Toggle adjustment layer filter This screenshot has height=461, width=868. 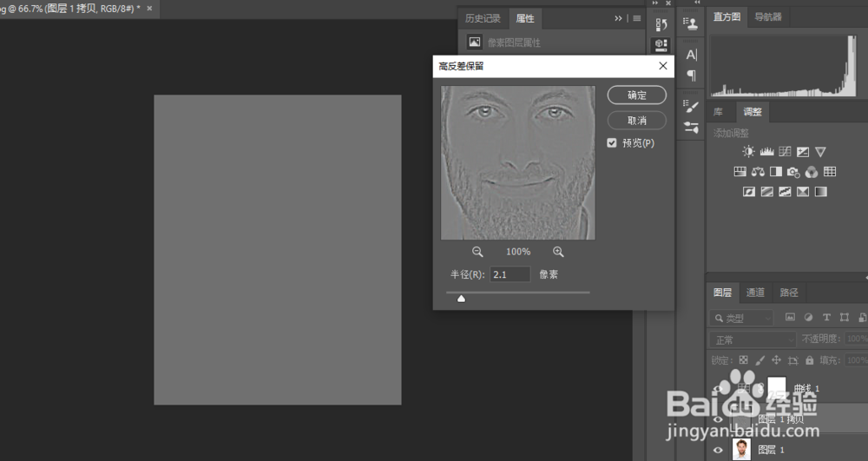click(x=808, y=317)
